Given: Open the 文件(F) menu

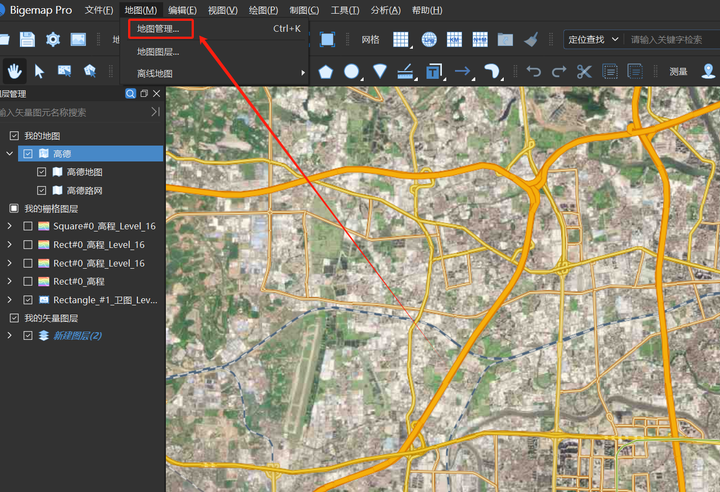Looking at the screenshot, I should [99, 10].
